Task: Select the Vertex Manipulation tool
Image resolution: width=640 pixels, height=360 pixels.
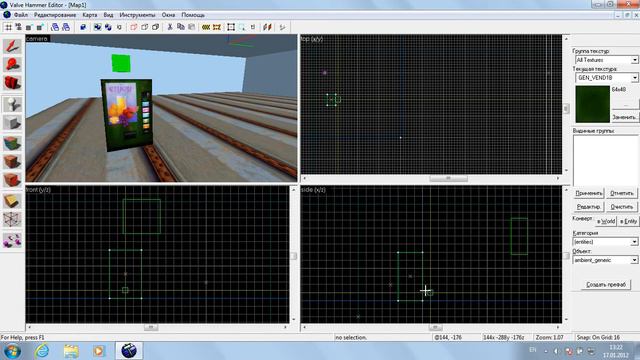Action: (x=12, y=220)
